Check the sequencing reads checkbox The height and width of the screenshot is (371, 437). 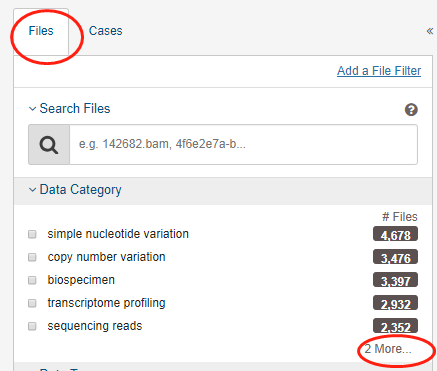(32, 326)
